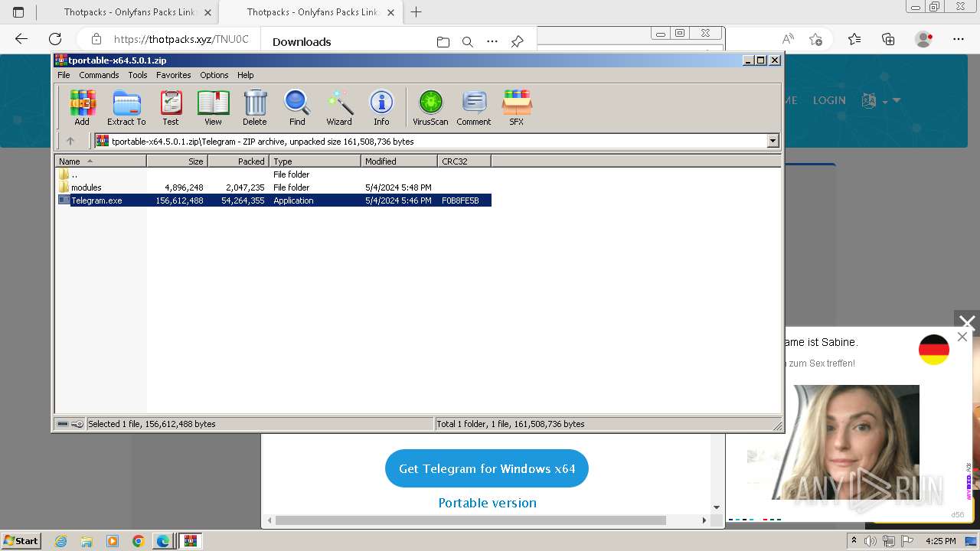Image resolution: width=980 pixels, height=551 pixels.
Task: Select the modules folder row
Action: tap(273, 187)
